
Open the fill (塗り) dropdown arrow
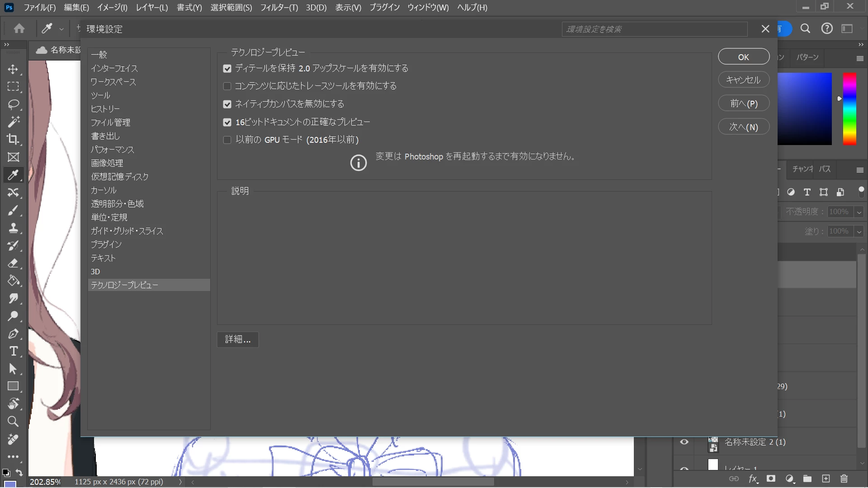pos(859,231)
